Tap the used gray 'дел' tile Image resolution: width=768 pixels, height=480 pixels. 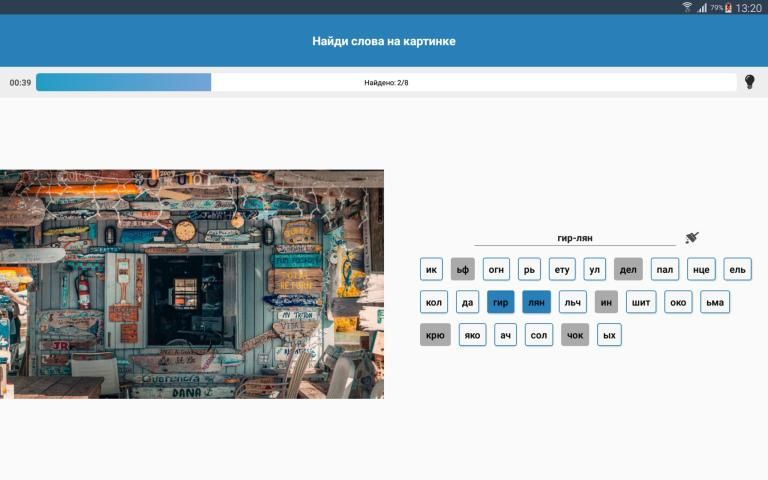pos(628,269)
